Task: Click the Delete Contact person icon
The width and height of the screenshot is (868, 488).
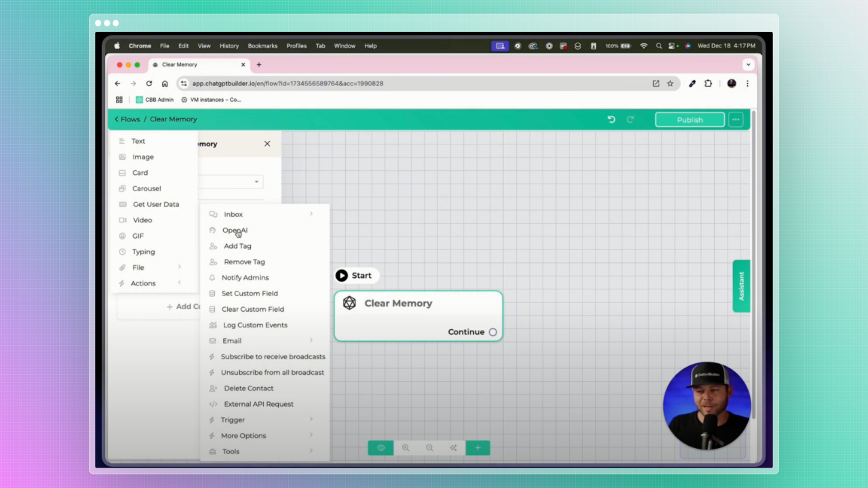Action: [x=213, y=388]
